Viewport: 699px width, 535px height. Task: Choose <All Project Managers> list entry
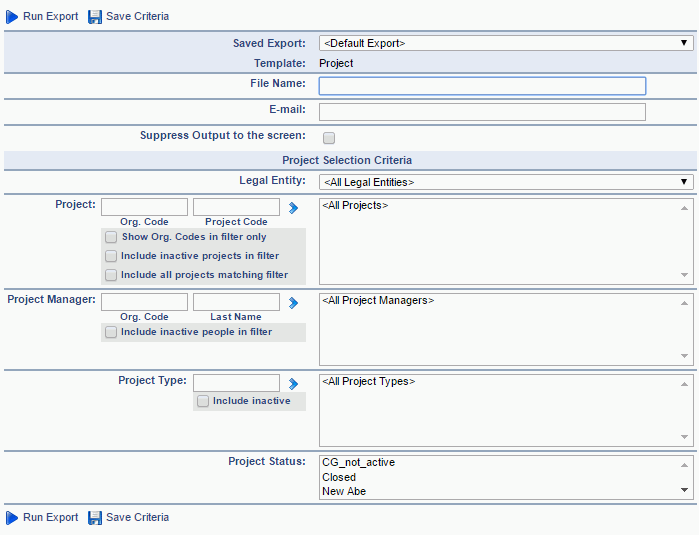tap(378, 300)
